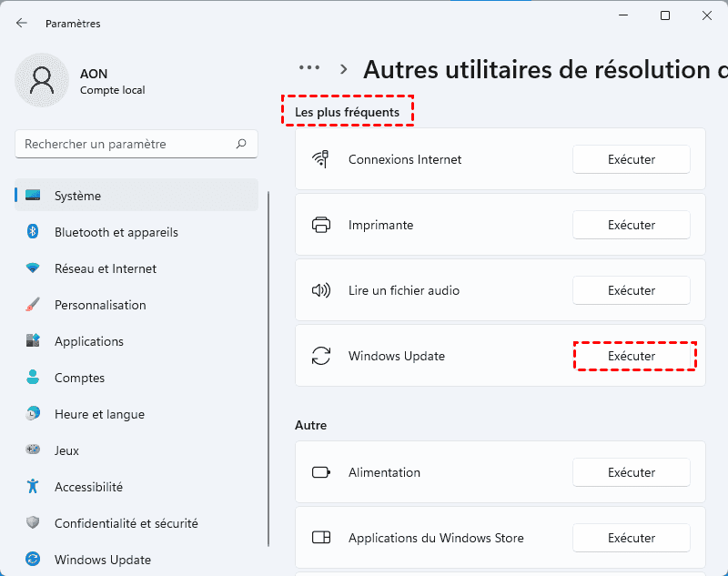Run the Alimentation troubleshooter
The width and height of the screenshot is (728, 576).
coord(632,472)
